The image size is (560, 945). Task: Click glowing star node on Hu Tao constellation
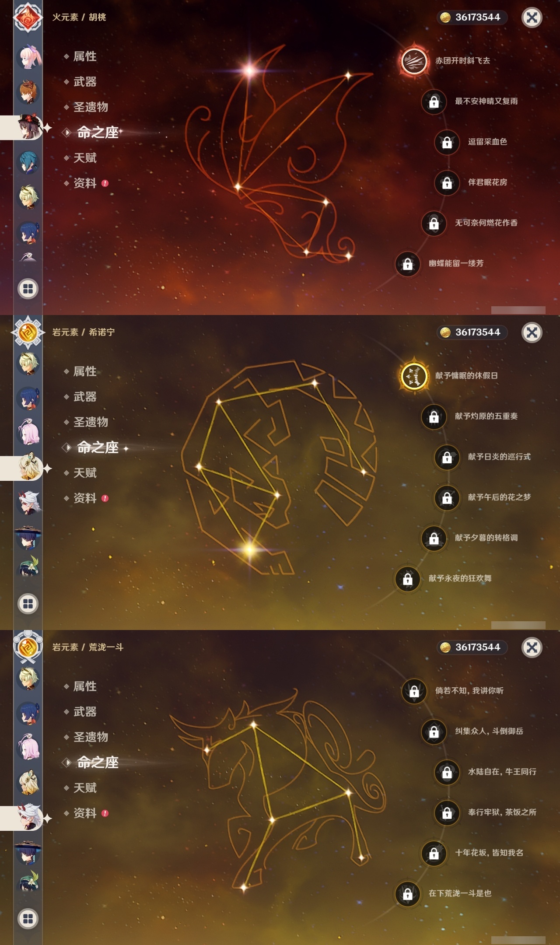coord(249,70)
